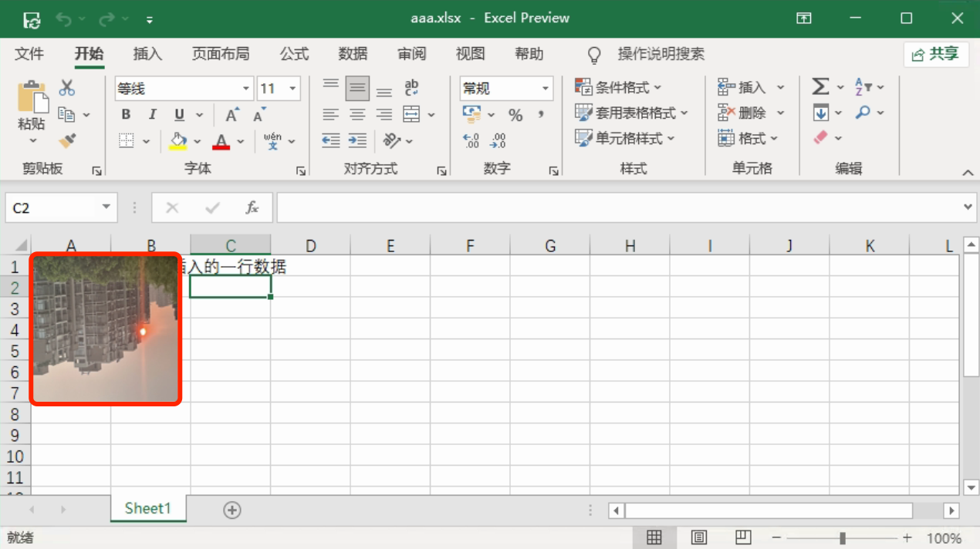The image size is (980, 549).
Task: Click the 共享 share button
Action: (935, 54)
